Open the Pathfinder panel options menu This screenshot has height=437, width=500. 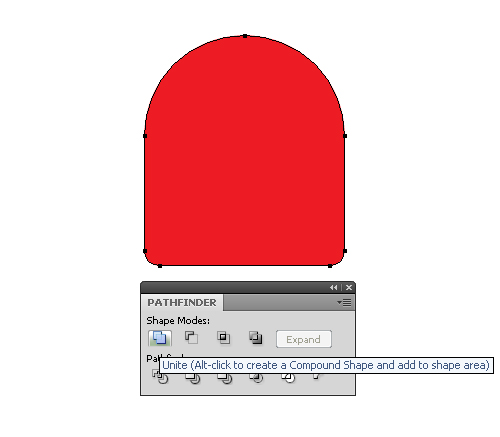pyautogui.click(x=344, y=303)
